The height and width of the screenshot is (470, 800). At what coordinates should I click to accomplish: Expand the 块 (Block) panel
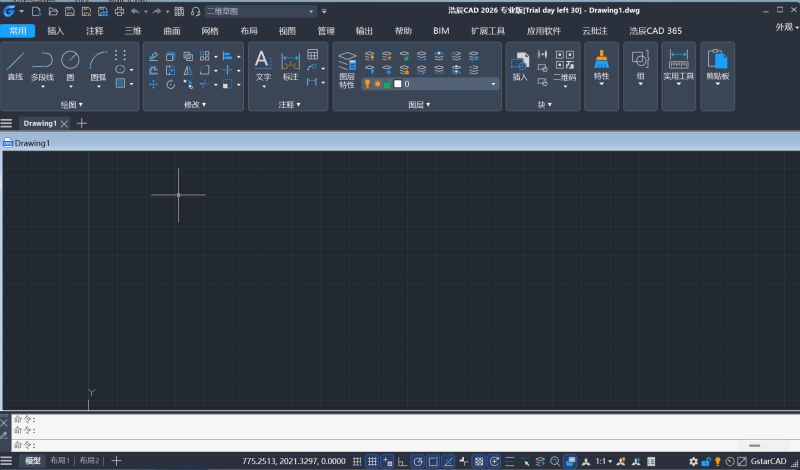(544, 105)
